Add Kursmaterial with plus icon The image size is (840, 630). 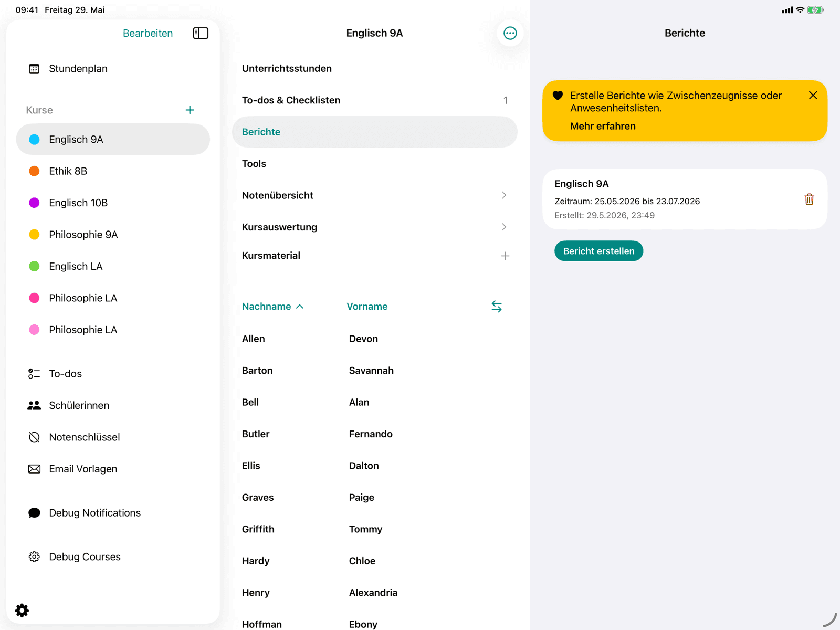[505, 256]
